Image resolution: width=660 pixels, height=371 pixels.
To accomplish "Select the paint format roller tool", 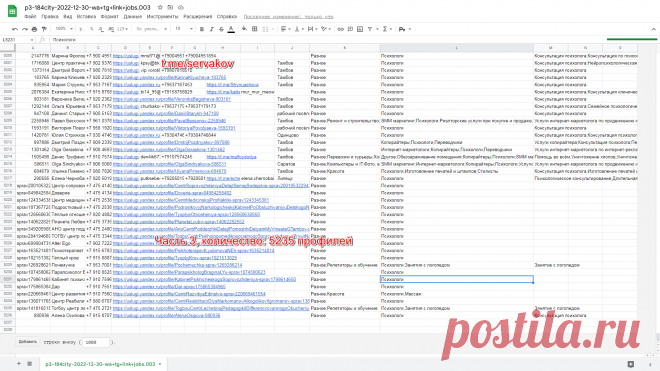I will click(44, 29).
